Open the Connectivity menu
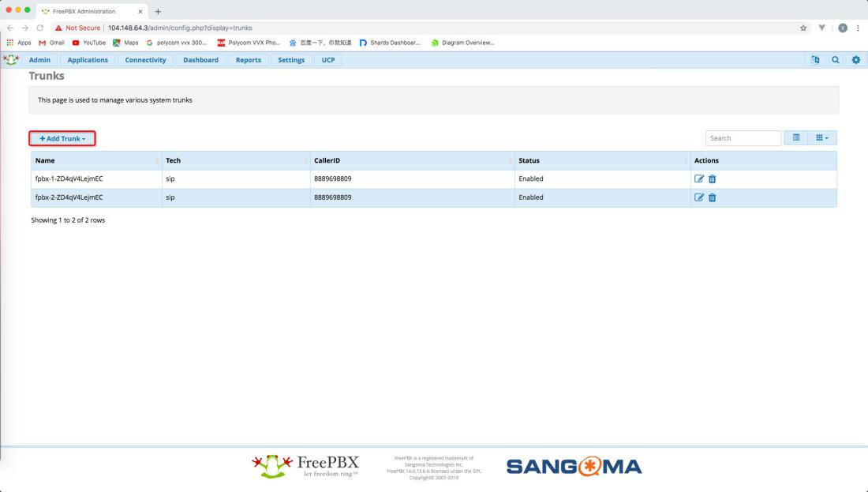The image size is (868, 492). [145, 60]
